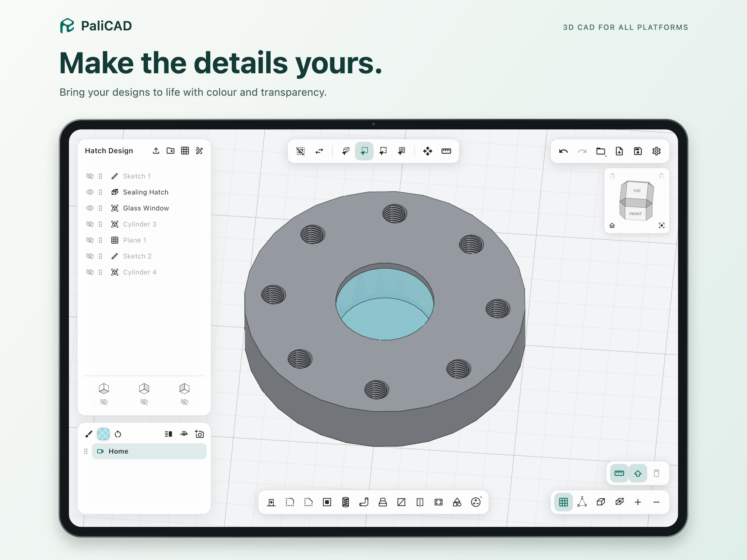Show the Cylinder 3 body

click(x=90, y=224)
